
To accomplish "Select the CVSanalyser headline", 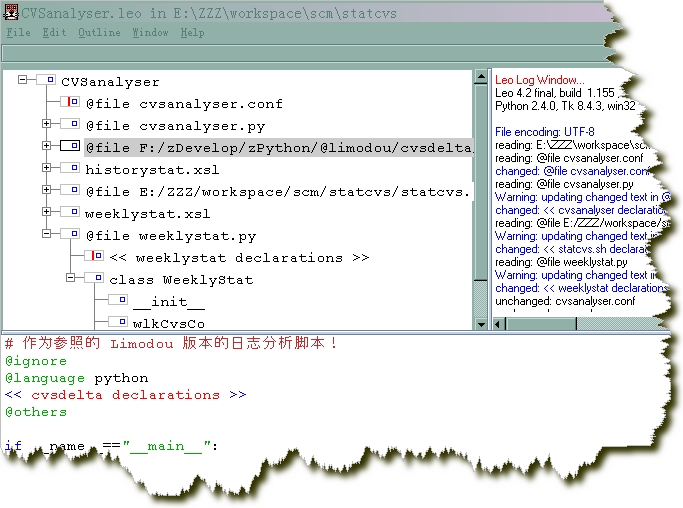I will [x=110, y=81].
